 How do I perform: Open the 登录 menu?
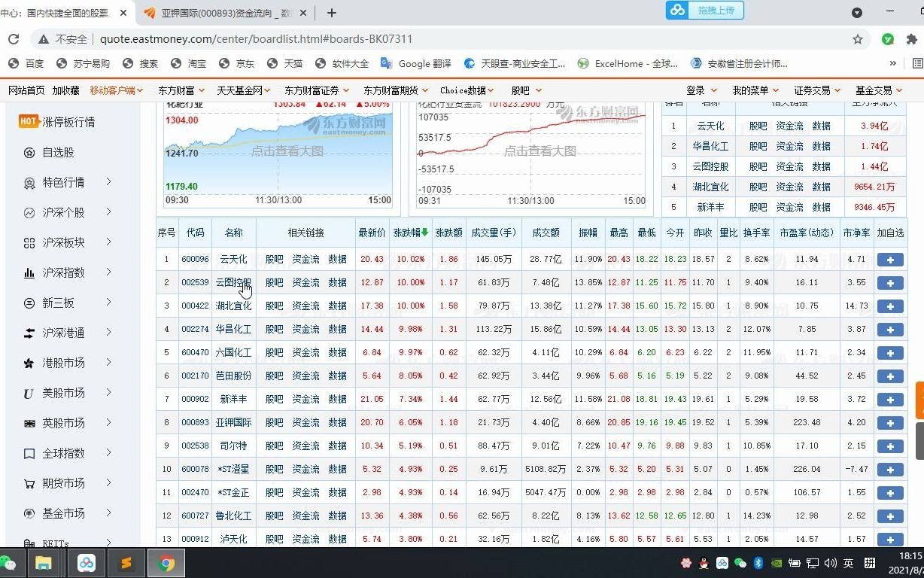[x=701, y=90]
